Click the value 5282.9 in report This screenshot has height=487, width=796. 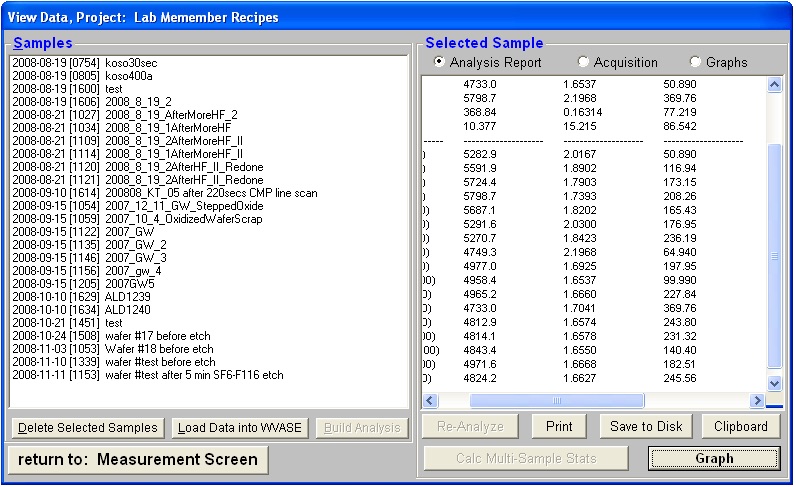coord(480,154)
